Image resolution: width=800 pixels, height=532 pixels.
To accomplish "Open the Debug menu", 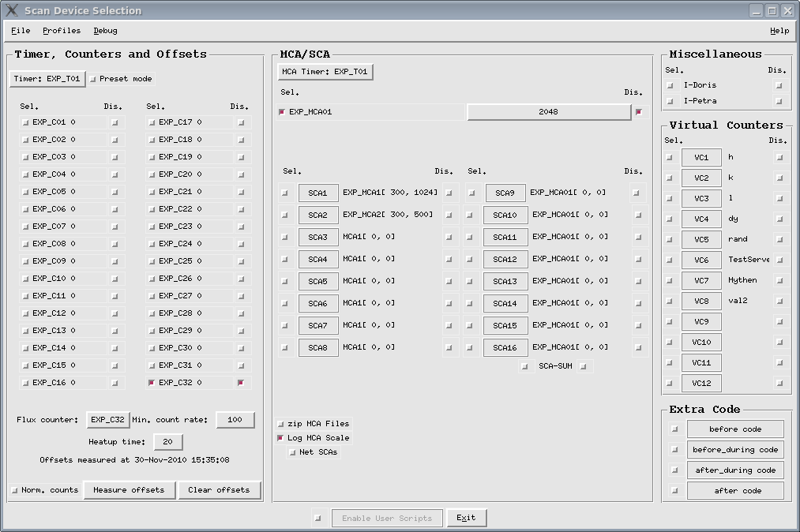I will 105,31.
